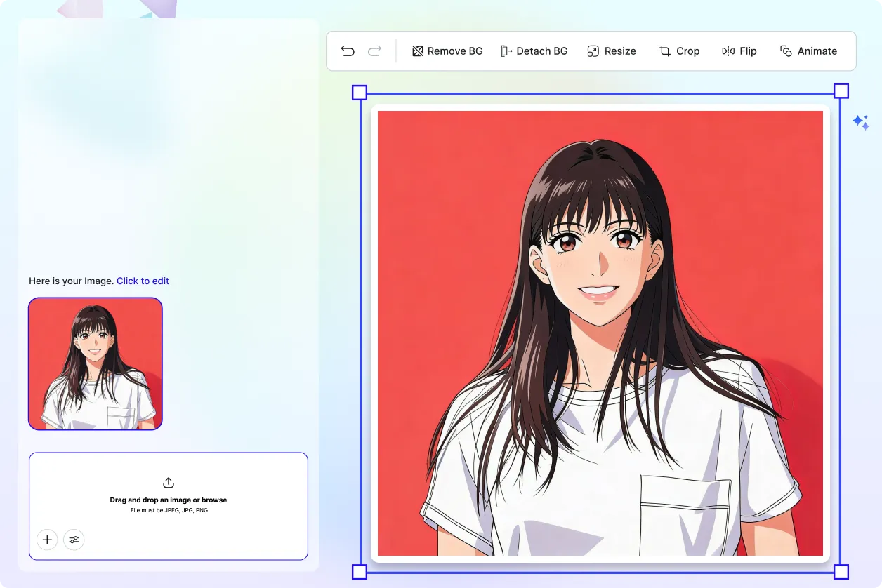Screen dimensions: 882x588
Task: Click Remove BG in the toolbar
Action: (447, 51)
